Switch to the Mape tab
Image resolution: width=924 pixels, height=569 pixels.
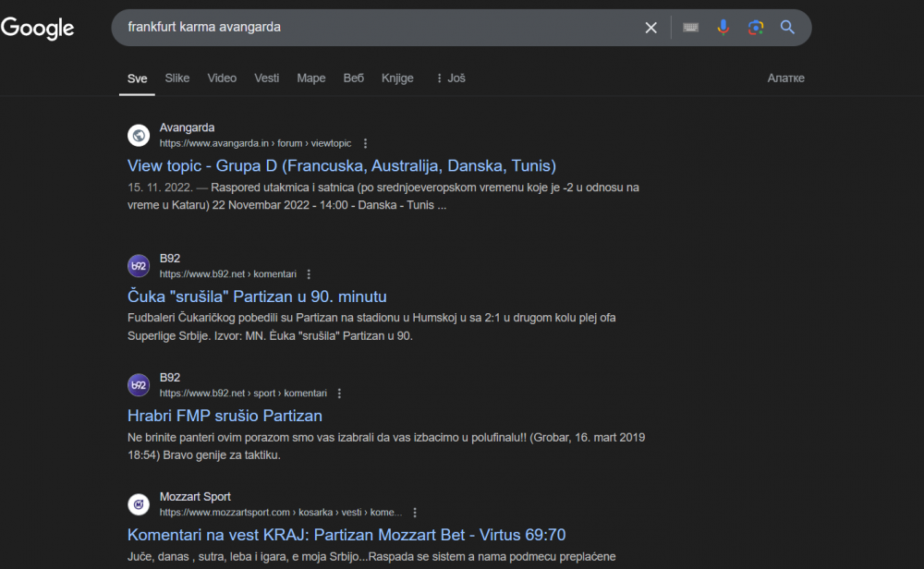(311, 79)
